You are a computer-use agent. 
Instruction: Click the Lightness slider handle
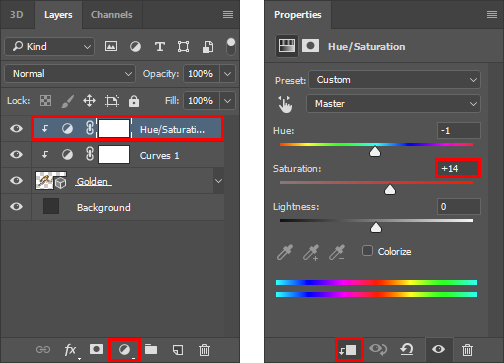[x=376, y=228]
